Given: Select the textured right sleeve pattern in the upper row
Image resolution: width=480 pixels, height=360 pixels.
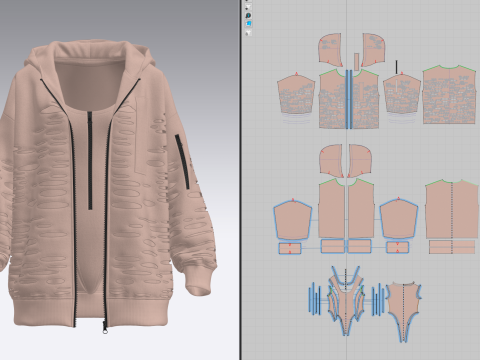Looking at the screenshot, I should click(402, 94).
